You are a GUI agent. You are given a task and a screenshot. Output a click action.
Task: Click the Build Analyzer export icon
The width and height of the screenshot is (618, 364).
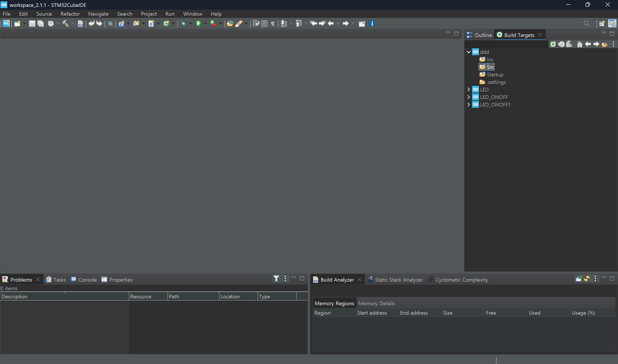point(579,278)
